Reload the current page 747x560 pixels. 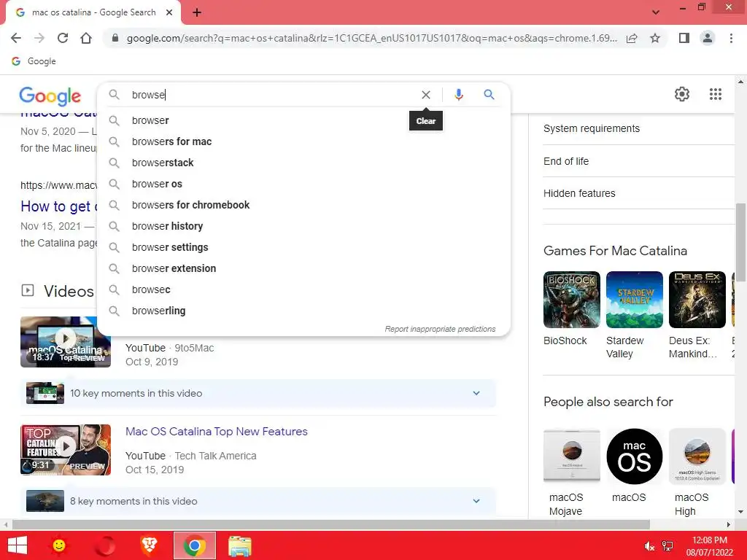tap(63, 38)
